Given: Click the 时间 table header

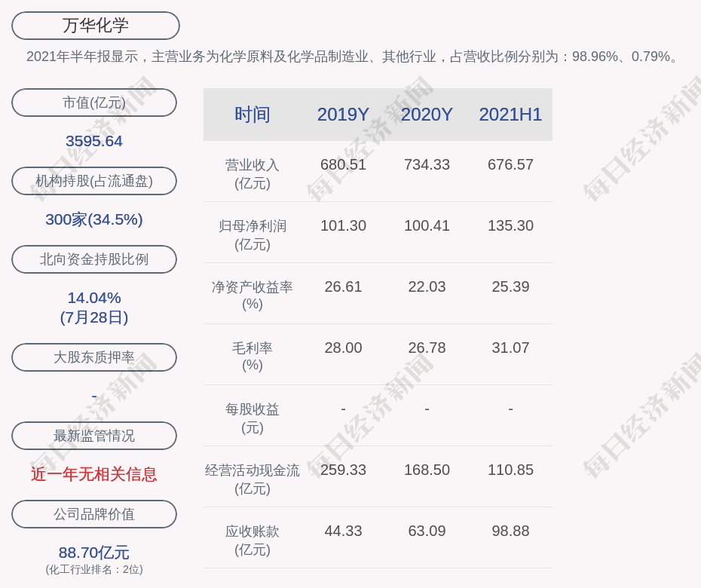Looking at the screenshot, I should coord(253,115).
